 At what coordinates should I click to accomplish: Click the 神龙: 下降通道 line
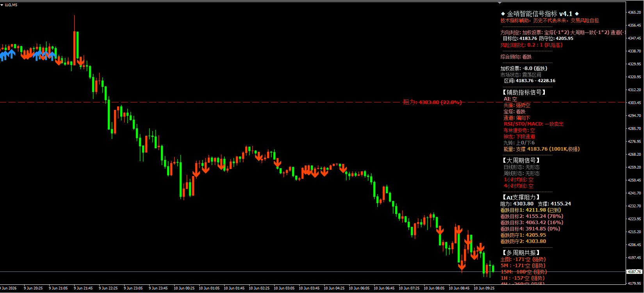point(519,137)
